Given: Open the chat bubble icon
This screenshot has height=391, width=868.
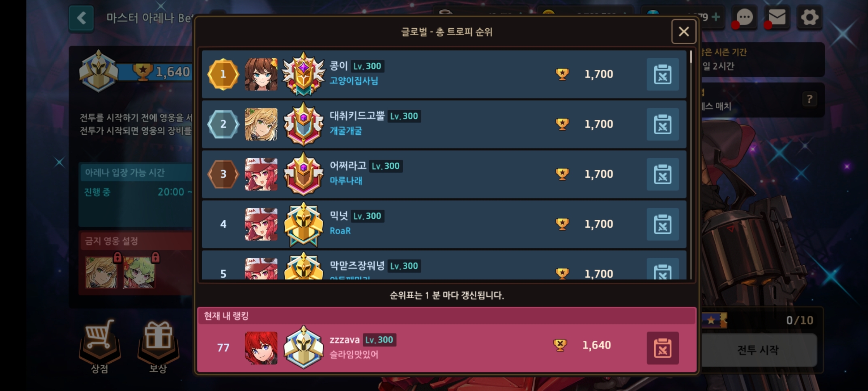Looking at the screenshot, I should [x=745, y=17].
